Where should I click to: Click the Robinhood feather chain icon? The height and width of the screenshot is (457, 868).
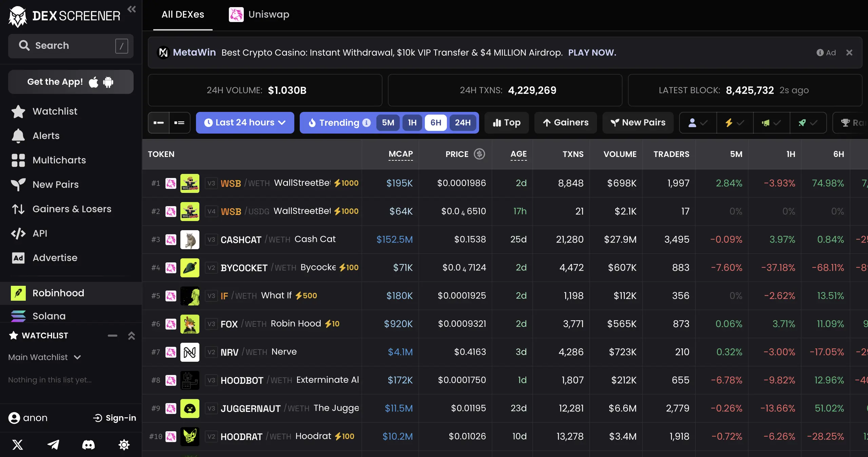point(18,293)
